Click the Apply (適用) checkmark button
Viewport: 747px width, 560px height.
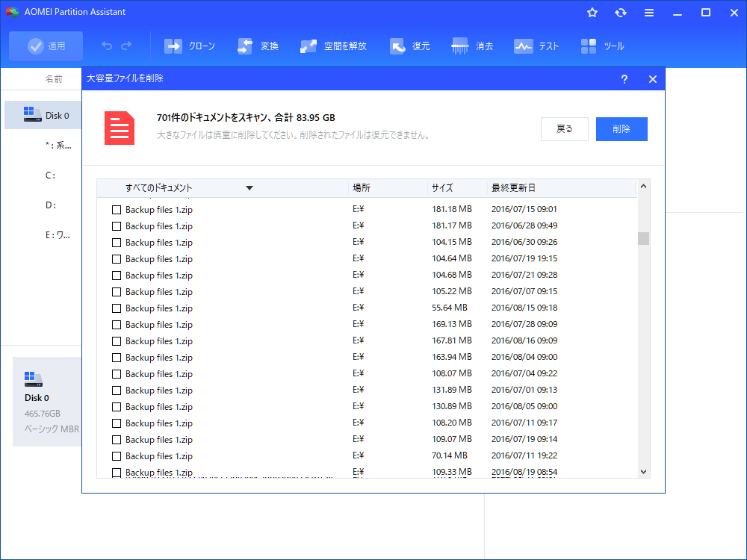(46, 46)
